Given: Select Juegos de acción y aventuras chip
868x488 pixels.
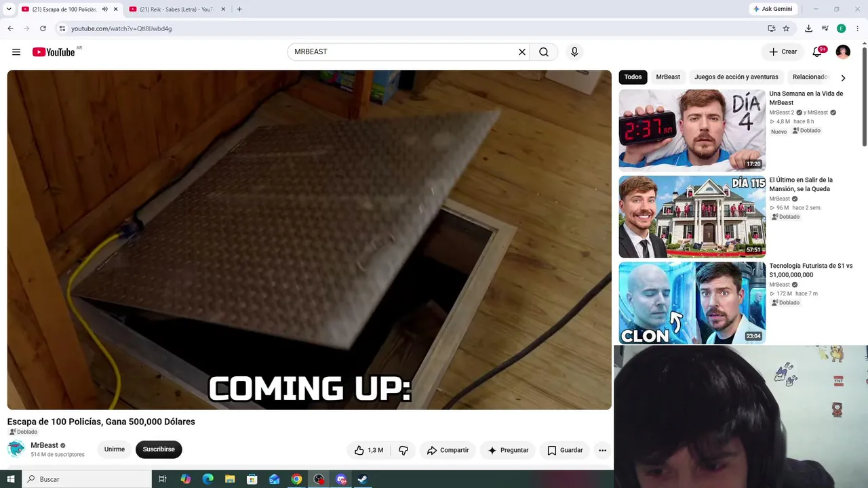Looking at the screenshot, I should click(x=736, y=77).
